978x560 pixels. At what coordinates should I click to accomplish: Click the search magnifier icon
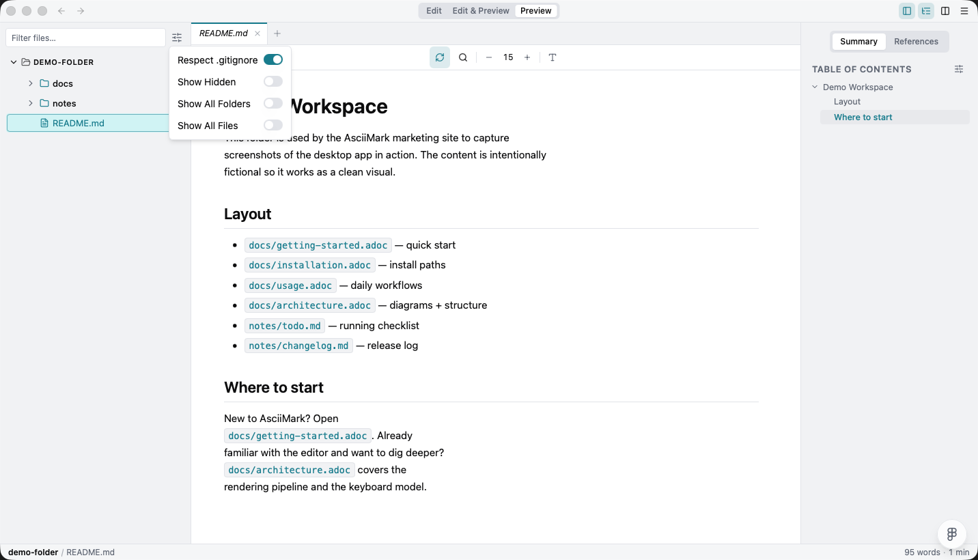pyautogui.click(x=463, y=57)
